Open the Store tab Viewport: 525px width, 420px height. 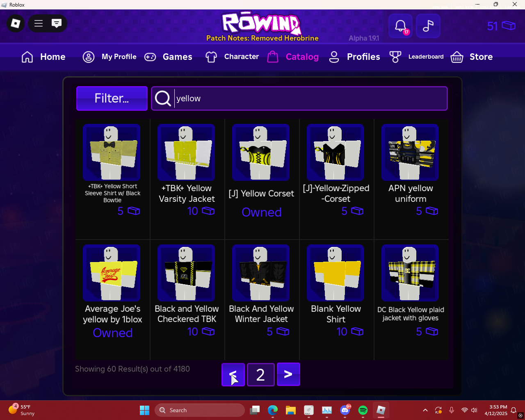(472, 57)
